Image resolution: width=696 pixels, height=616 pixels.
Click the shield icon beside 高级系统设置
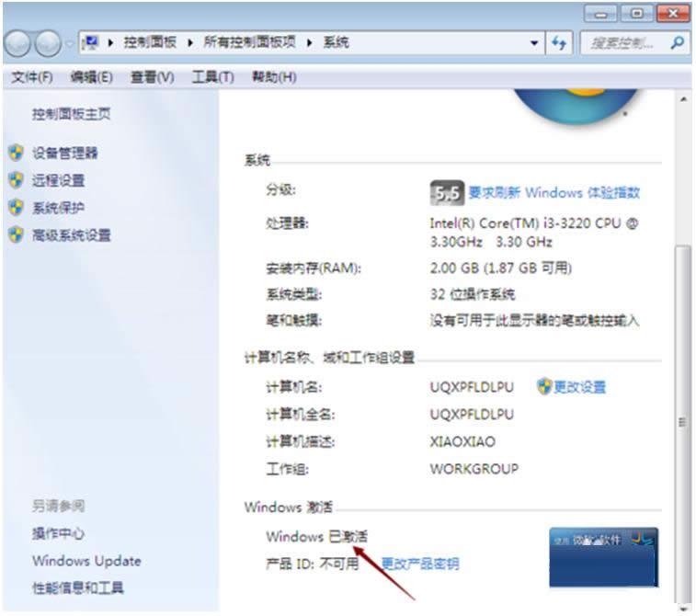click(16, 234)
